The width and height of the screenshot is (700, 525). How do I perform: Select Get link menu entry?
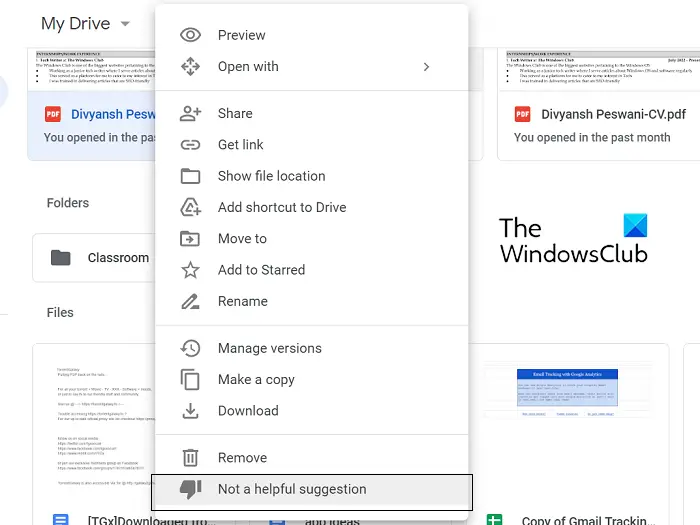click(x=312, y=145)
